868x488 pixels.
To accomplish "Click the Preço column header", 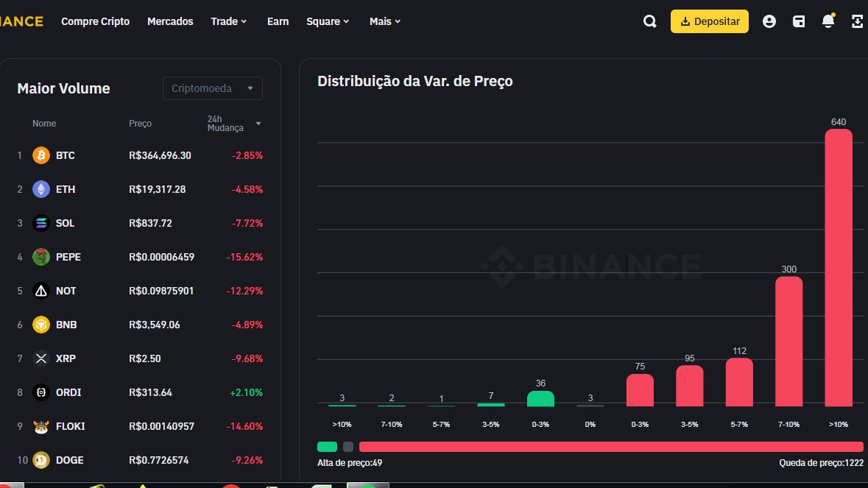I will point(140,124).
